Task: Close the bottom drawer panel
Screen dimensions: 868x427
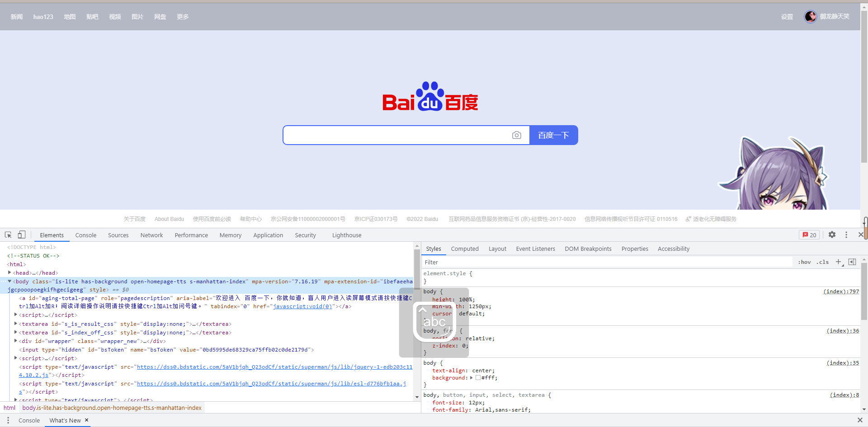Action: pos(860,420)
